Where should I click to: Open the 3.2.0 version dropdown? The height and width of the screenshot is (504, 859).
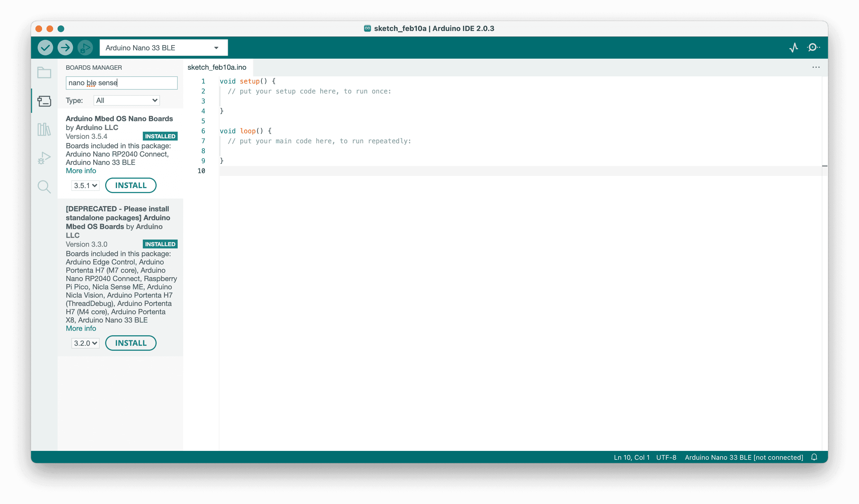[85, 343]
